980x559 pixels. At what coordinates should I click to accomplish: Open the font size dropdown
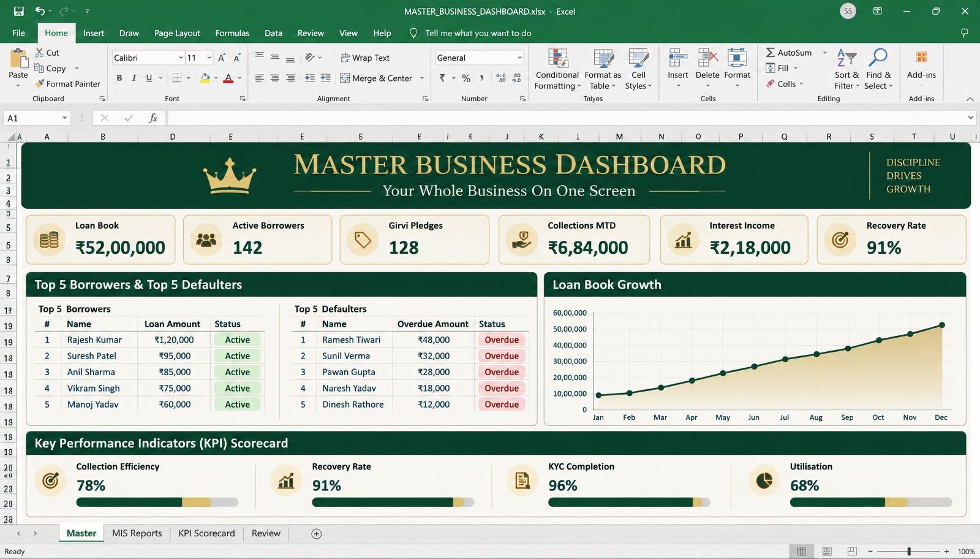(209, 58)
